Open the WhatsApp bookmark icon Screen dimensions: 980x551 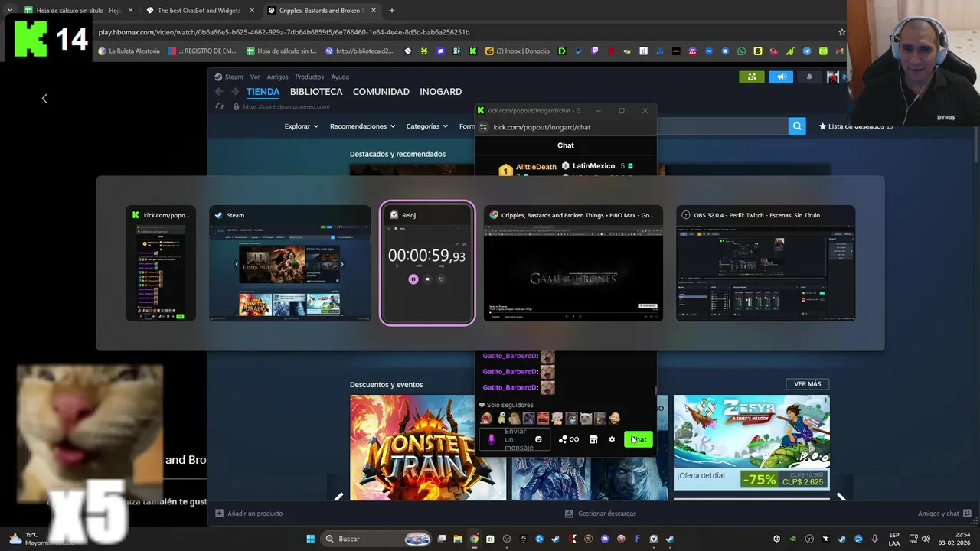[741, 51]
